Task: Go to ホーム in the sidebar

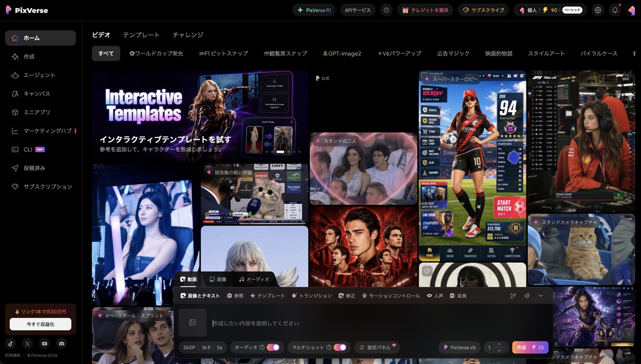Action: click(x=41, y=38)
